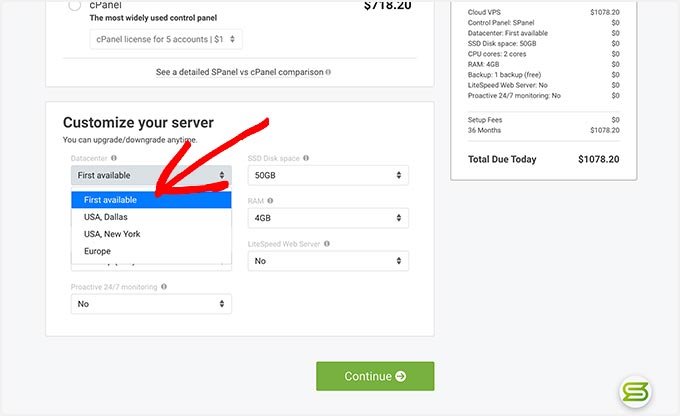Viewport: 680px width, 416px height.
Task: Click the green Continue button
Action: coord(375,376)
